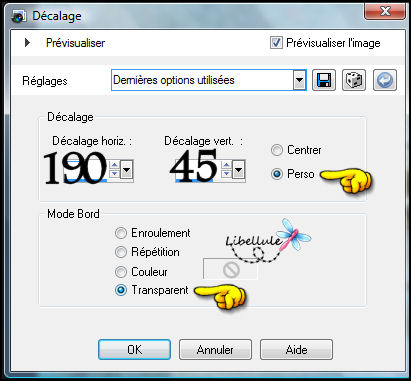The width and height of the screenshot is (411, 381).
Task: Decrease the Décalage horiz. value with the down arrow
Action: [114, 174]
